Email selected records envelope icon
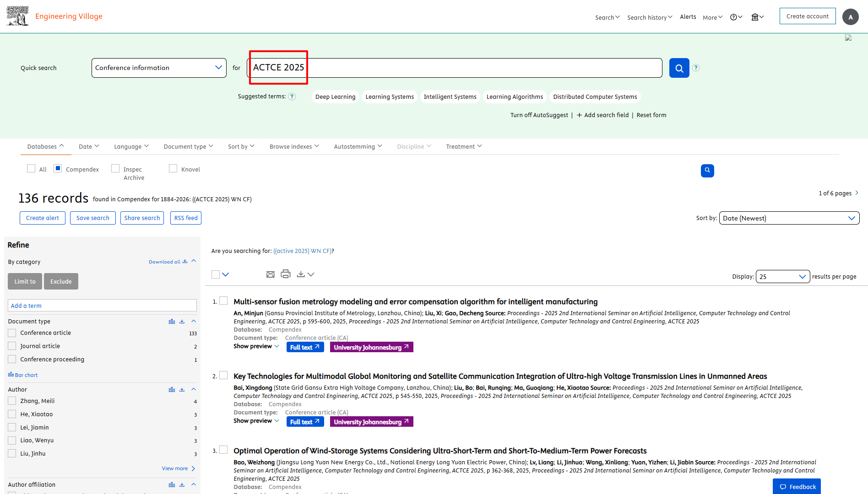Viewport: 868px width, 494px height. point(271,274)
